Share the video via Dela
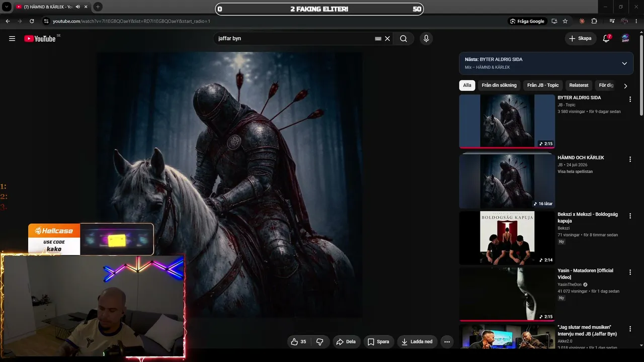Image resolution: width=644 pixels, height=362 pixels. tap(346, 342)
